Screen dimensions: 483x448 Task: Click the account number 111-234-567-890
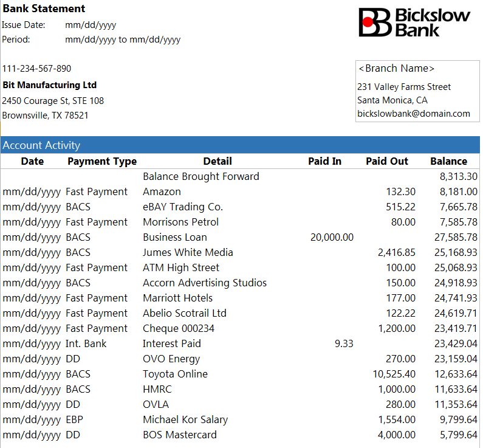coord(36,69)
